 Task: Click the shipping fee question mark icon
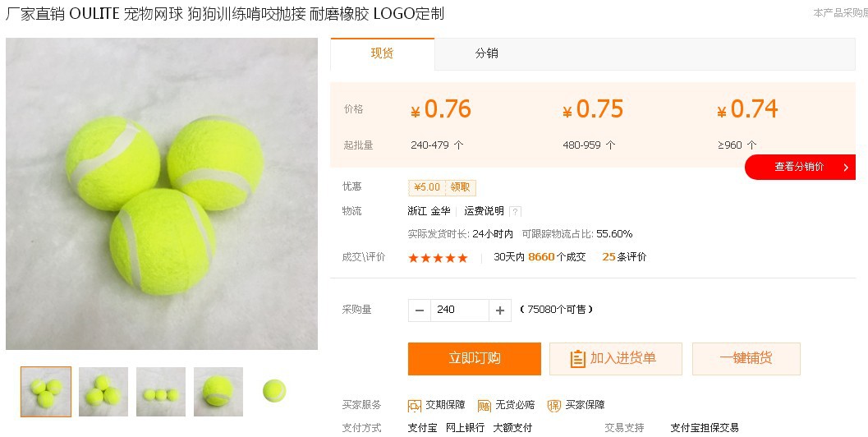coord(516,212)
